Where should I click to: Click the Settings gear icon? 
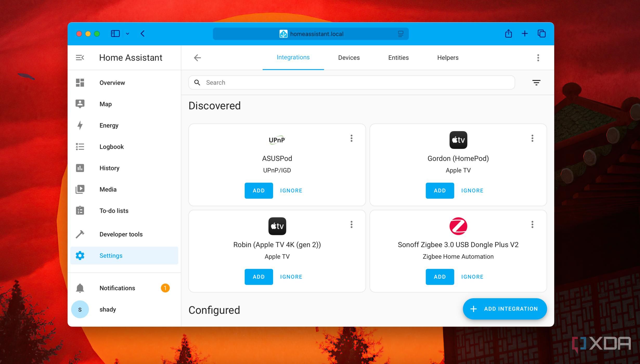coord(80,256)
